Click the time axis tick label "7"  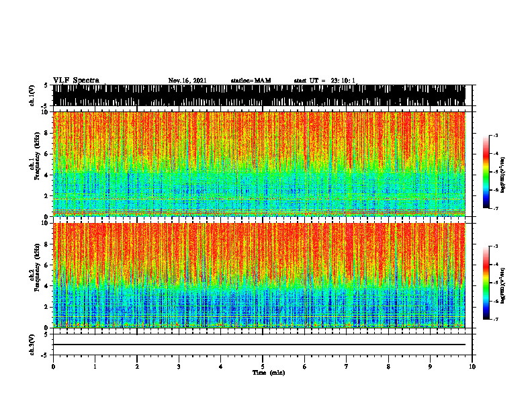[347, 367]
